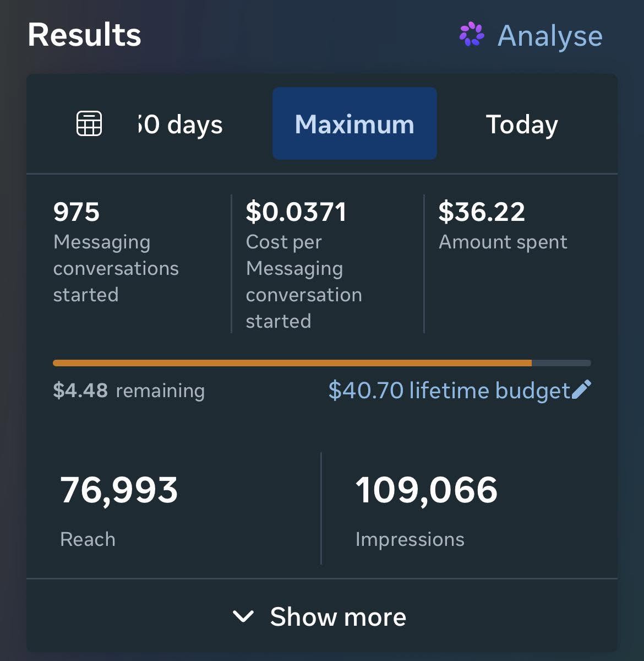Click the pencil edit icon beside lifetime budget
The height and width of the screenshot is (661, 644).
(x=581, y=389)
